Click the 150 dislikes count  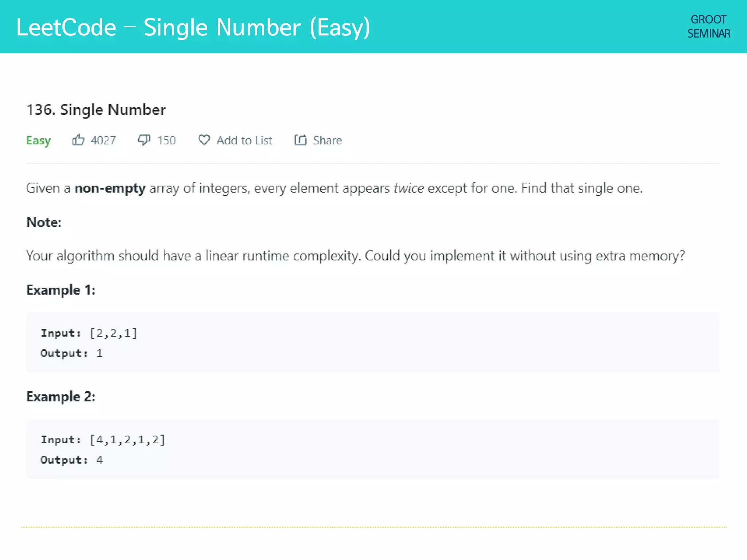tap(166, 140)
